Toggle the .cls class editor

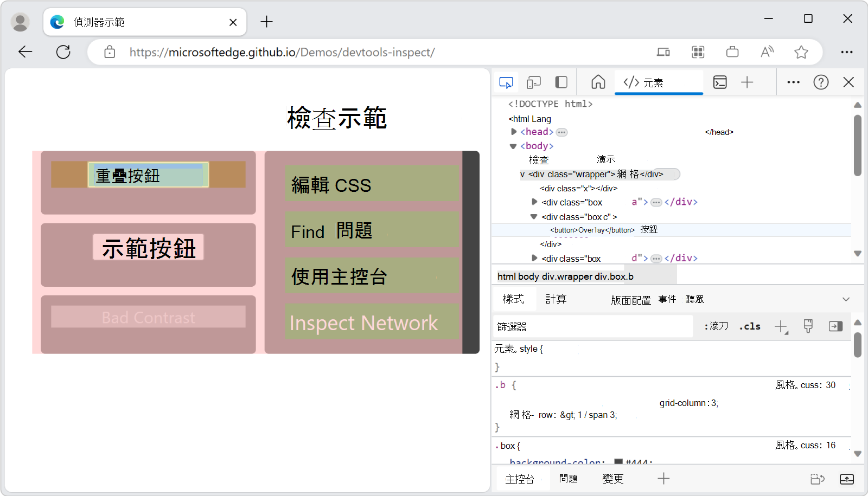coord(749,326)
